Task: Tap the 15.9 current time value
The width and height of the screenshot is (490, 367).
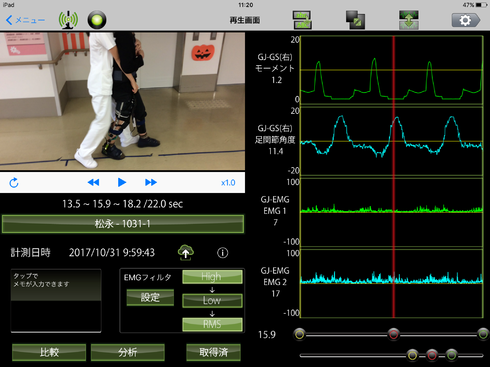Action: pyautogui.click(x=267, y=335)
